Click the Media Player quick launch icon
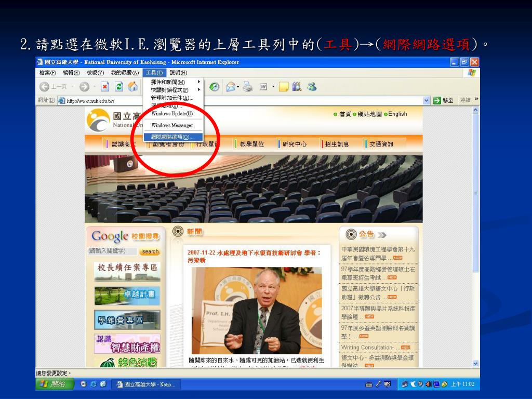The height and width of the screenshot is (399, 532). pos(84,384)
